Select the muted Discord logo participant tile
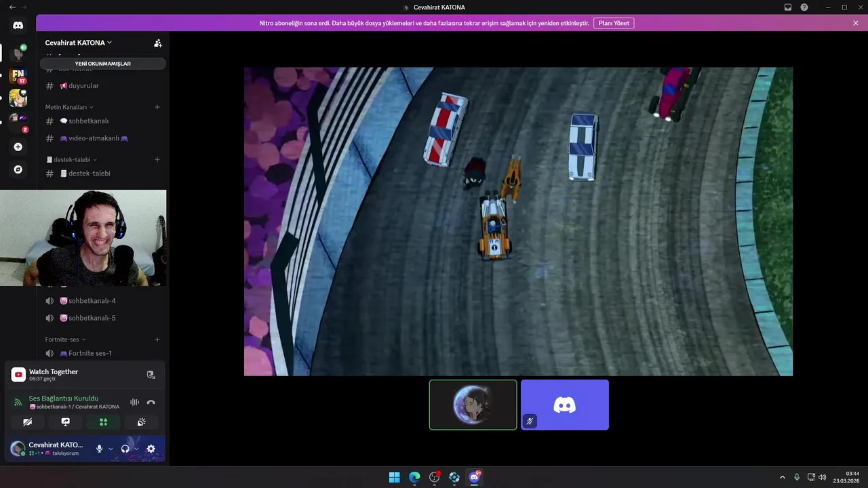The height and width of the screenshot is (488, 868). [565, 405]
